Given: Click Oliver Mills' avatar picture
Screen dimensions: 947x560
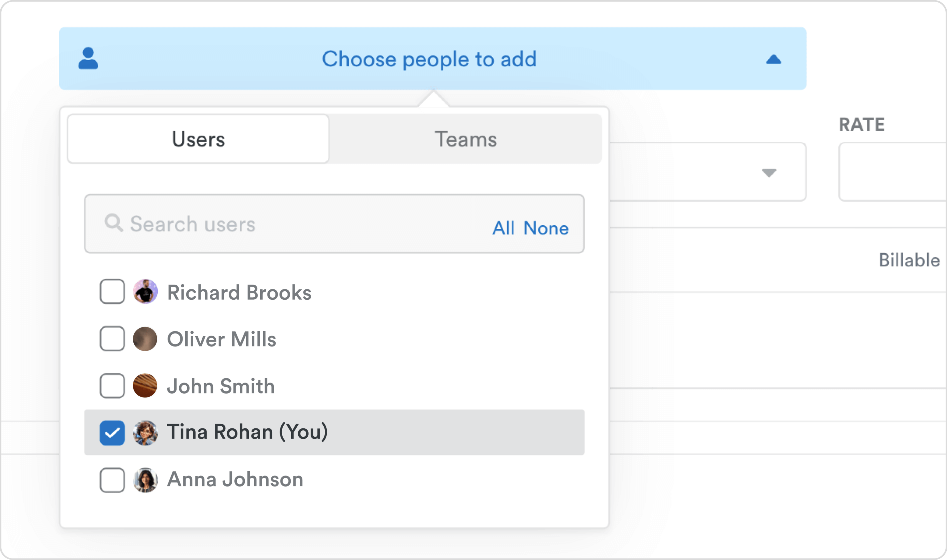Looking at the screenshot, I should [x=145, y=339].
